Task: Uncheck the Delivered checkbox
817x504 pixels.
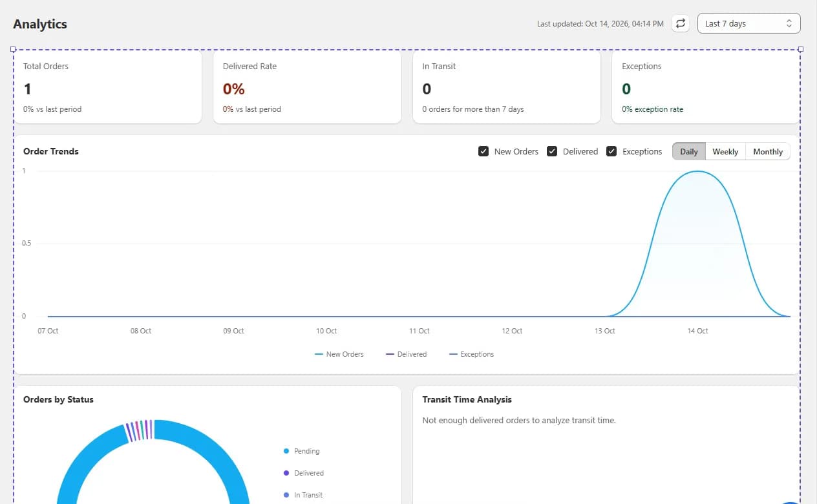Action: tap(552, 151)
